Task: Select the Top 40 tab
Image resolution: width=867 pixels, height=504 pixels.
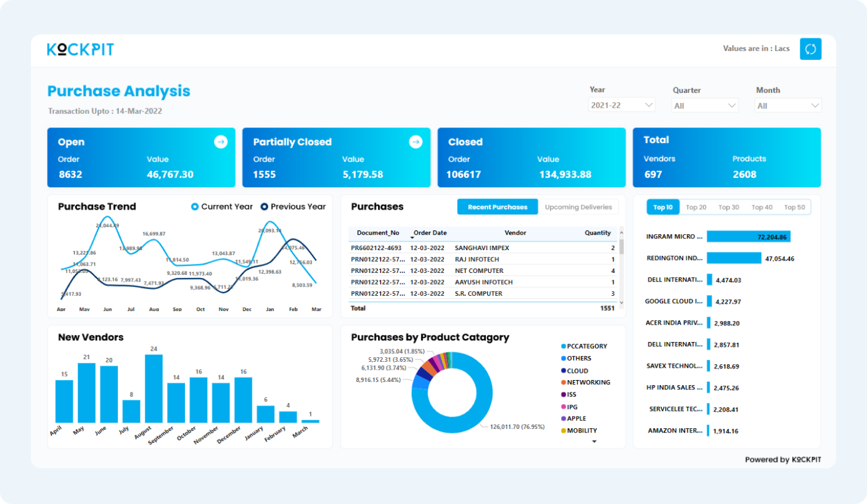Action: pyautogui.click(x=762, y=208)
